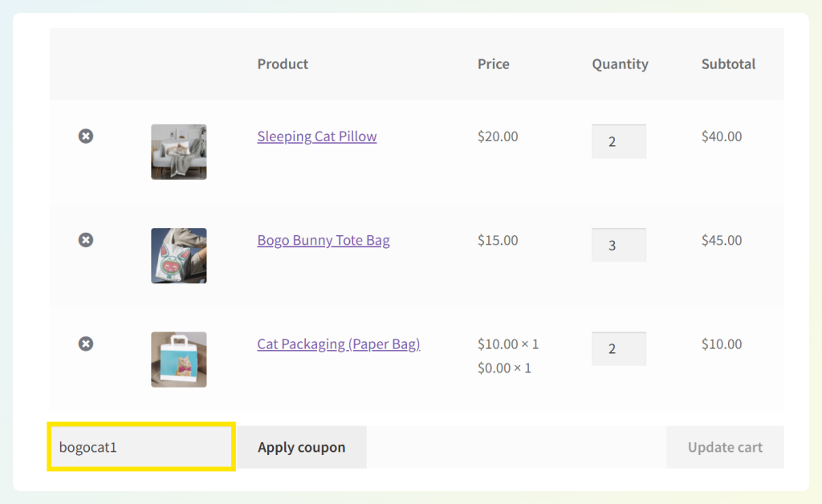Image resolution: width=822 pixels, height=504 pixels.
Task: View the Cat Packaging (Paper Bag) product
Action: (338, 343)
